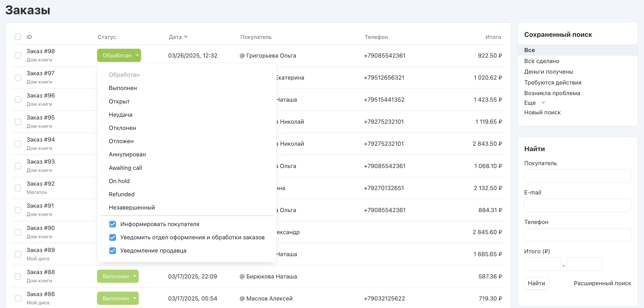Click Новый поиск in saved searches
Viewport: 644px width, 308px height.
(x=542, y=113)
